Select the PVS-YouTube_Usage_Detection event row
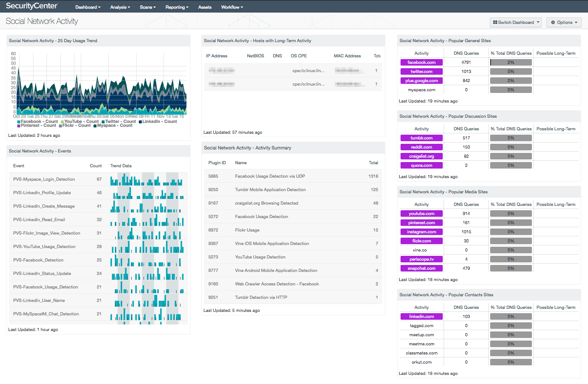The width and height of the screenshot is (588, 384). click(x=98, y=247)
